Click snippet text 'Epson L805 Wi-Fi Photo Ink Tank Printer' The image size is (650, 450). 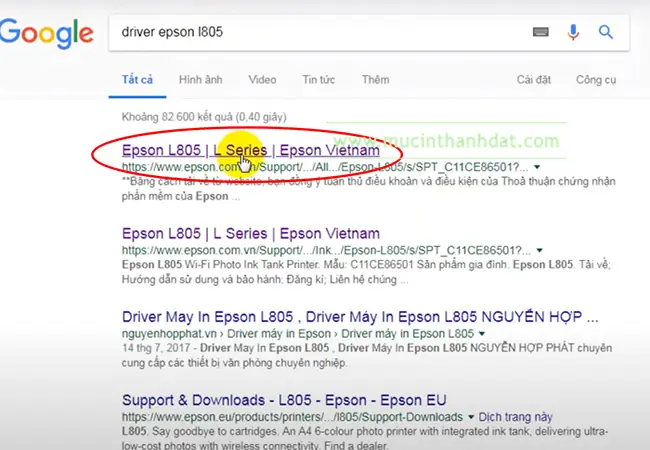click(221, 264)
